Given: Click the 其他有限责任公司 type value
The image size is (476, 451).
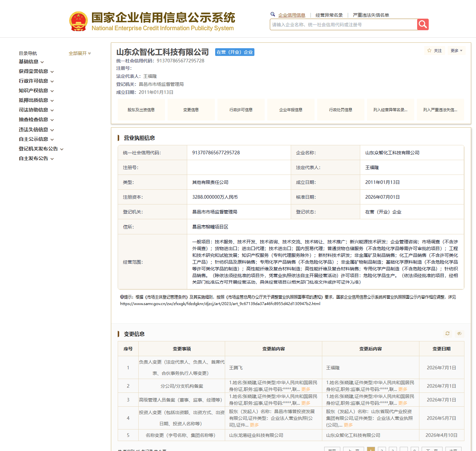Looking at the screenshot, I should pos(210,182).
